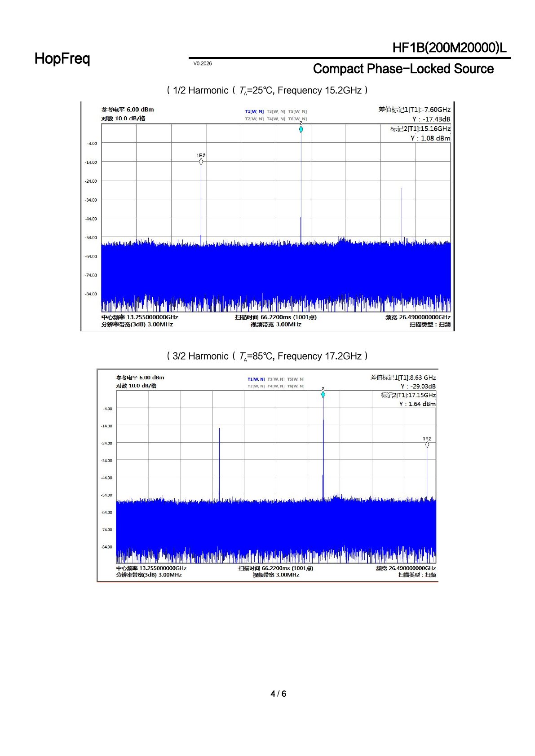Click the Y : 1.08 dBm readout
The width and height of the screenshot is (535, 756).
tap(430, 138)
